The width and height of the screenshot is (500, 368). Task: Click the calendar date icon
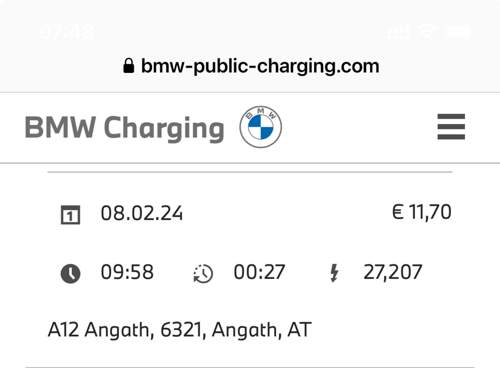[x=70, y=214]
